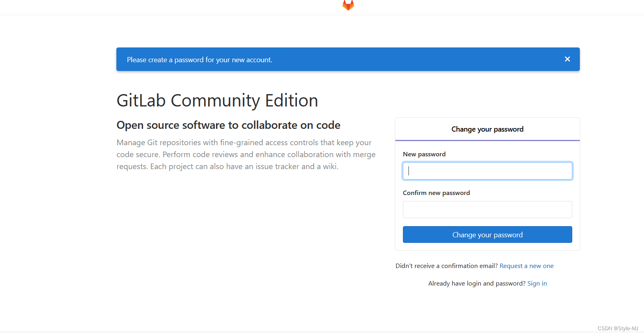Click the "New password" label
644x335 pixels.
(x=424, y=154)
